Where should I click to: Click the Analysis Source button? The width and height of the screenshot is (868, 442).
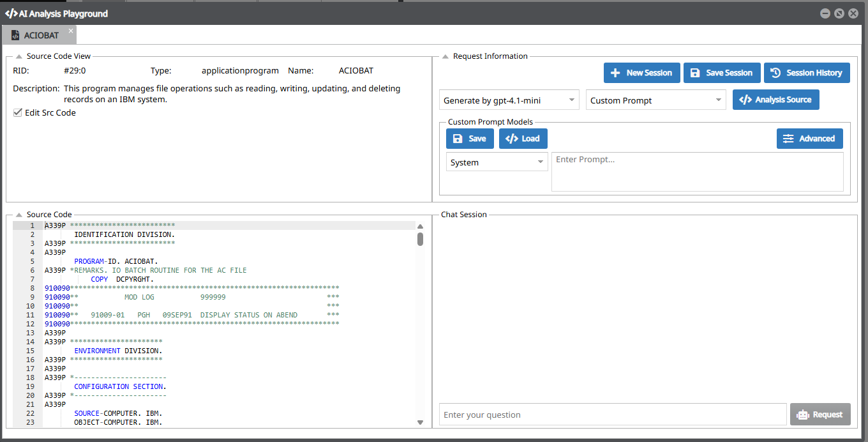coord(775,100)
